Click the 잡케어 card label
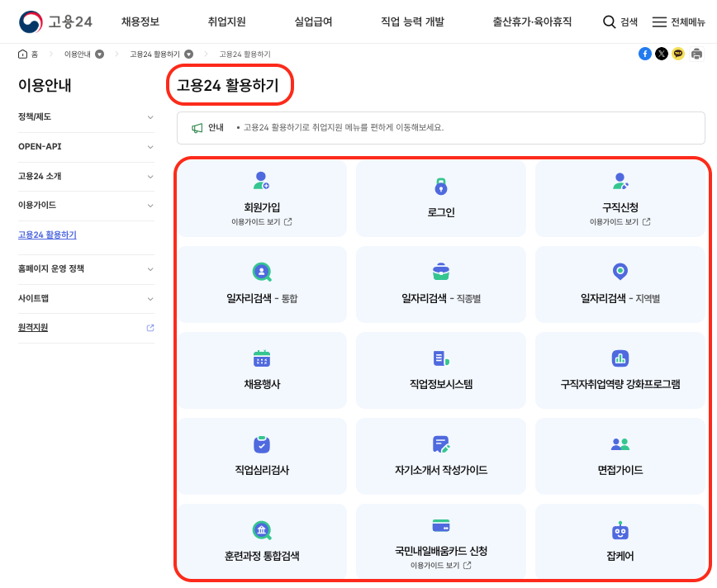 click(620, 556)
